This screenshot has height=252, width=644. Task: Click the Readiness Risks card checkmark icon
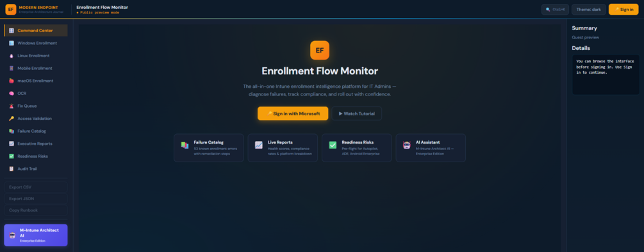pos(333,145)
